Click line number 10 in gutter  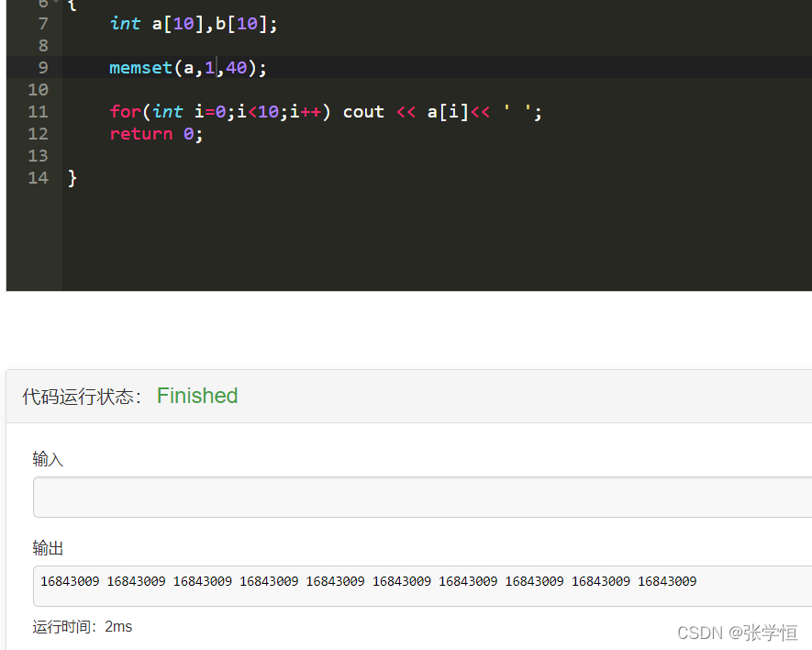pos(38,90)
